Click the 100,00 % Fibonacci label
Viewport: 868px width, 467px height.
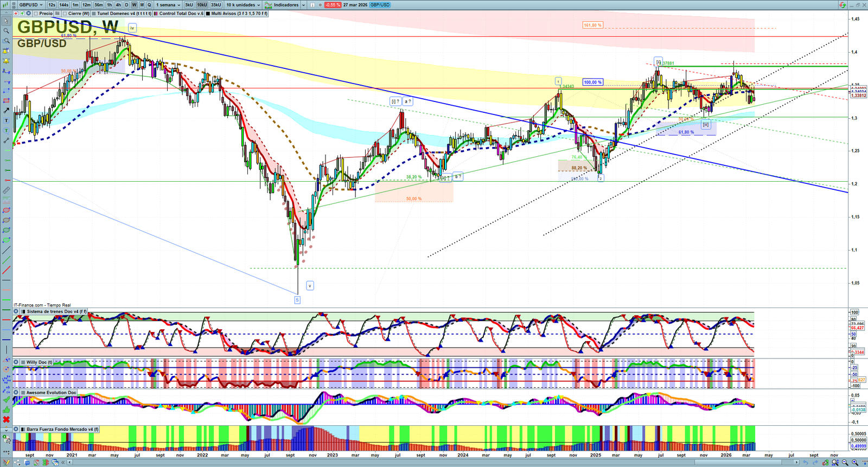(x=593, y=82)
